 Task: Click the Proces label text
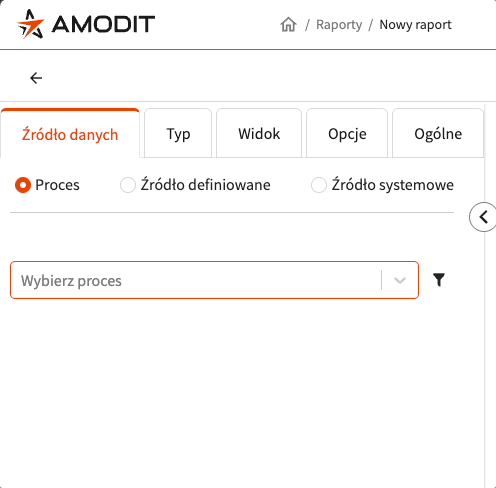click(57, 185)
